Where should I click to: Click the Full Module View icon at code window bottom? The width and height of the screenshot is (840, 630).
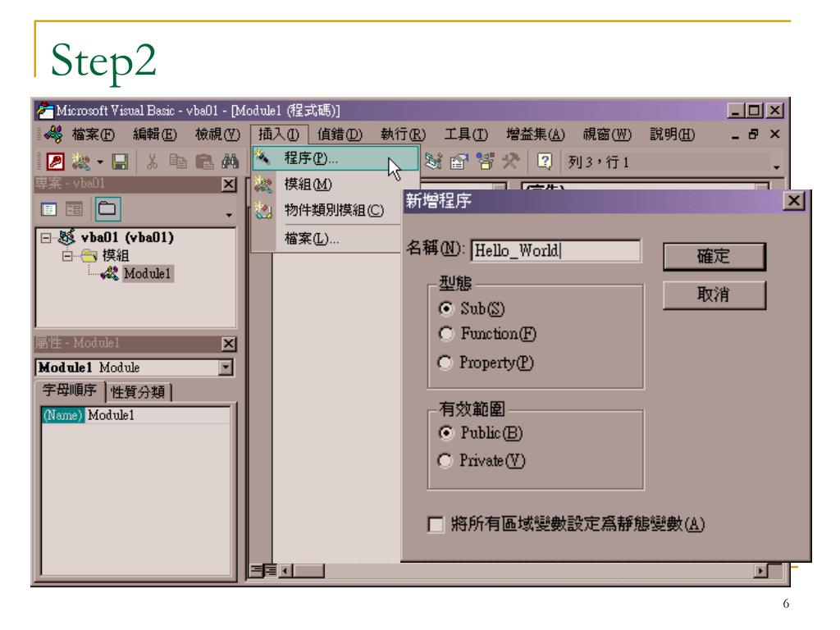[x=271, y=570]
